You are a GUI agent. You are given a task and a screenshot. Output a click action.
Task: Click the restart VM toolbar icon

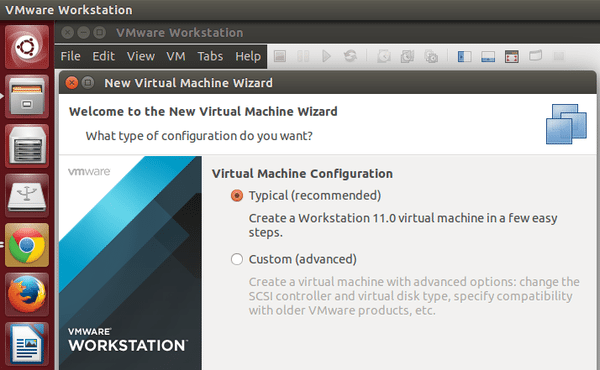(x=350, y=56)
